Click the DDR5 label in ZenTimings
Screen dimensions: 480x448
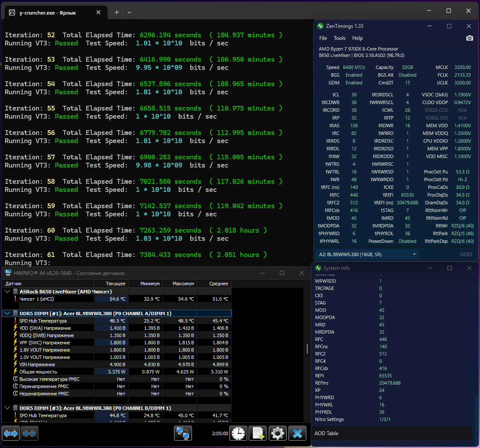tap(466, 254)
